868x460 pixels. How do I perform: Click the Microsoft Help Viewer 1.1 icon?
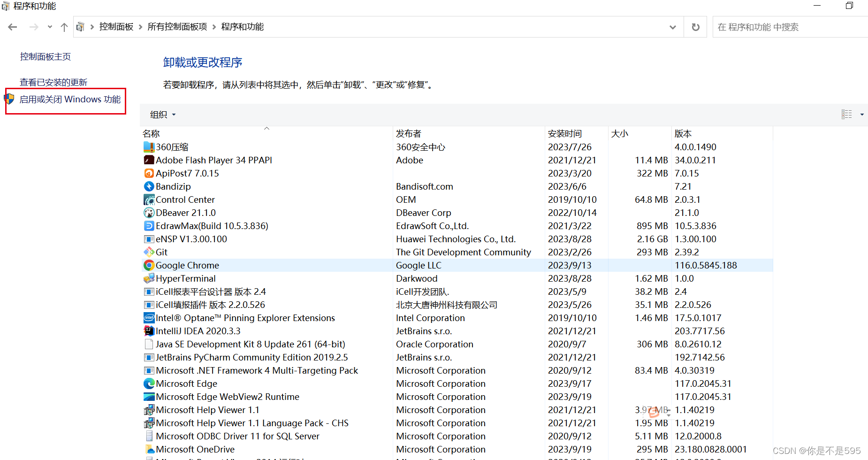149,410
